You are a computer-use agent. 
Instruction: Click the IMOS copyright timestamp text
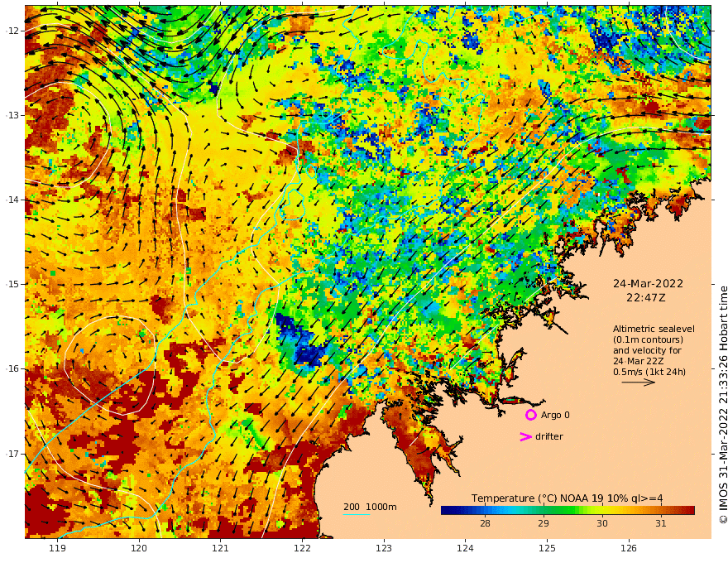[x=722, y=405]
